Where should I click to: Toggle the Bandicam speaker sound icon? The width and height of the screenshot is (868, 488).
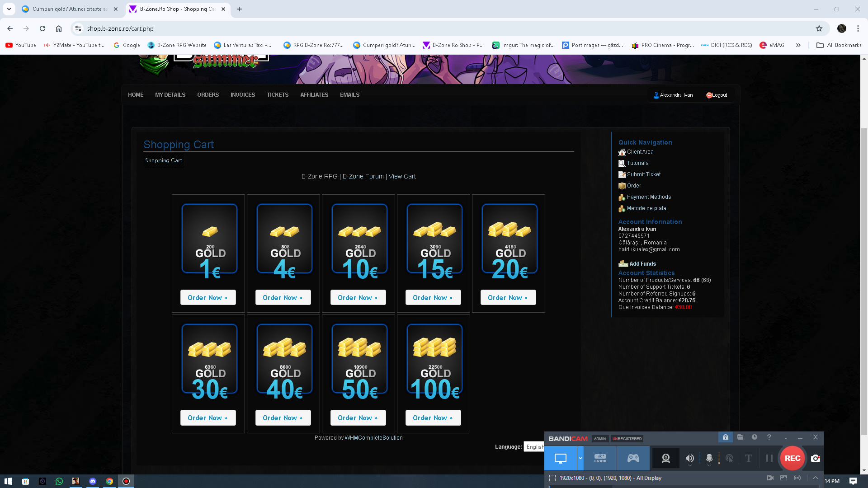[x=690, y=458]
